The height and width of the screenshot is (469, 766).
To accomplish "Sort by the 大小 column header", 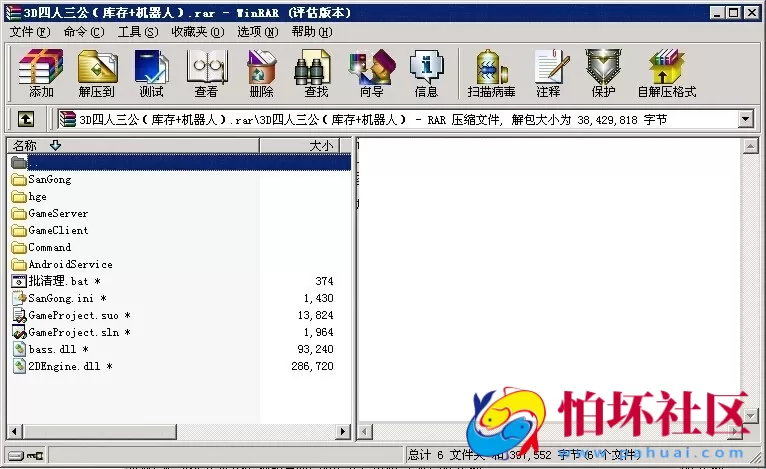I will coord(299,145).
